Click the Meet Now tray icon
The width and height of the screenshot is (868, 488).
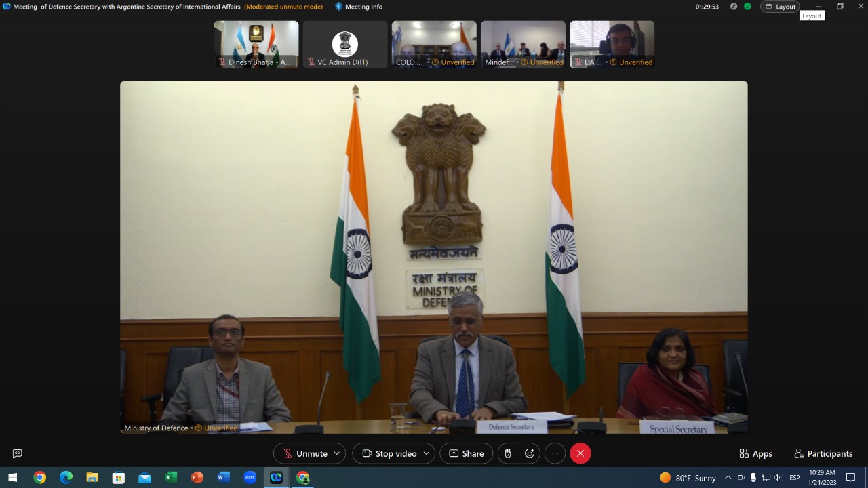click(741, 478)
